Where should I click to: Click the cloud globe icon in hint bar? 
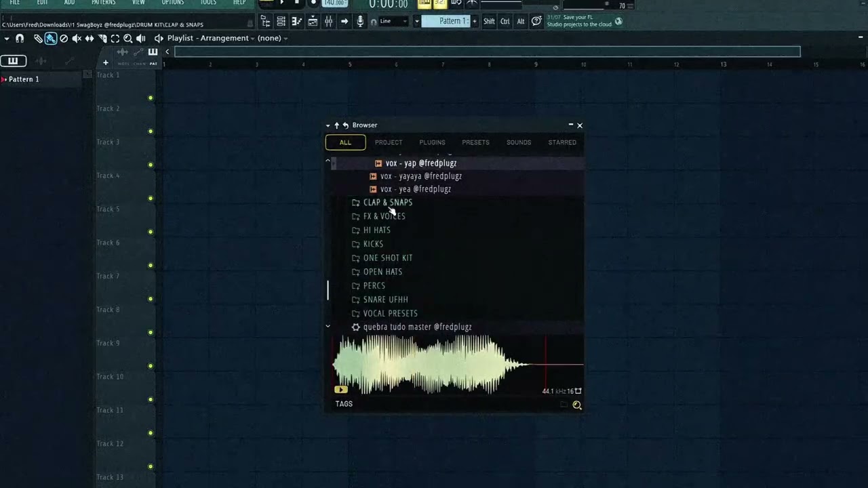618,21
